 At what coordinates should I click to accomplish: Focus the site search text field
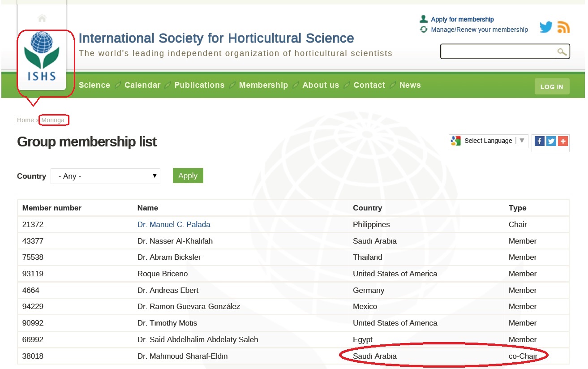point(498,51)
